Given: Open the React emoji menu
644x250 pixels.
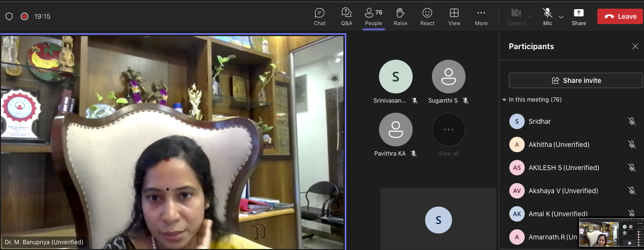Looking at the screenshot, I should (x=427, y=16).
